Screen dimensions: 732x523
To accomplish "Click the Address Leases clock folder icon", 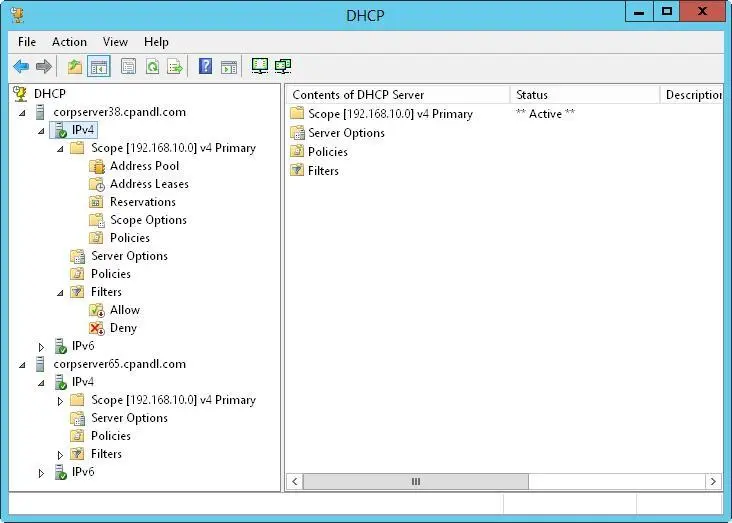I will coord(97,184).
